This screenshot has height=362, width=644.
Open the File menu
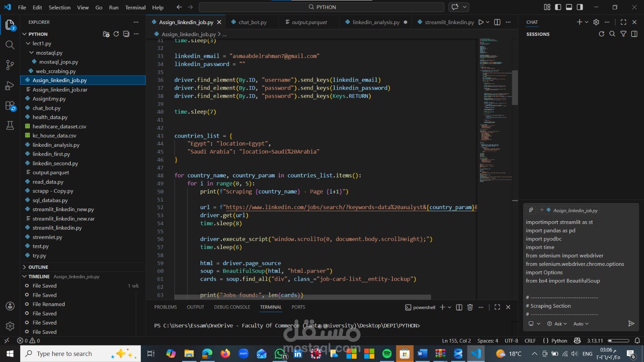tap(22, 7)
